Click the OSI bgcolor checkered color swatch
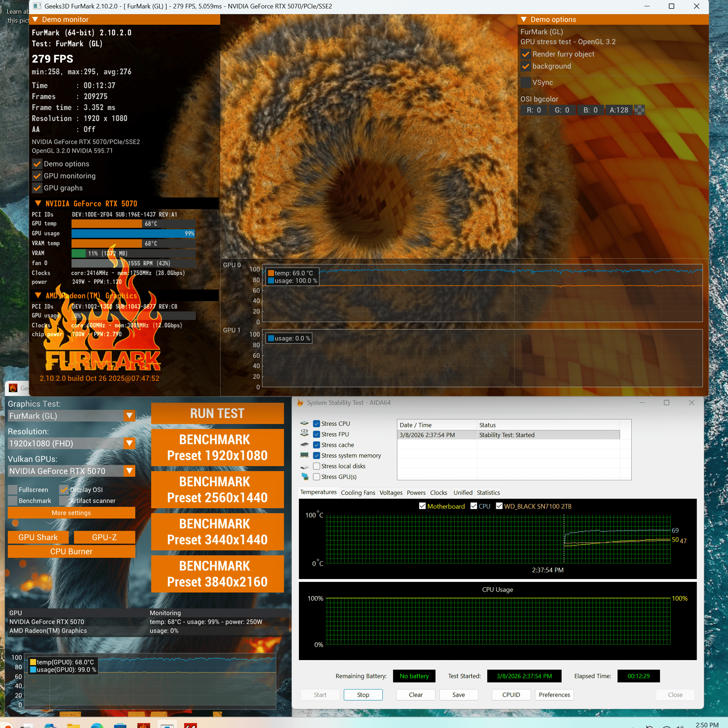Image resolution: width=728 pixels, height=728 pixels. tap(639, 110)
